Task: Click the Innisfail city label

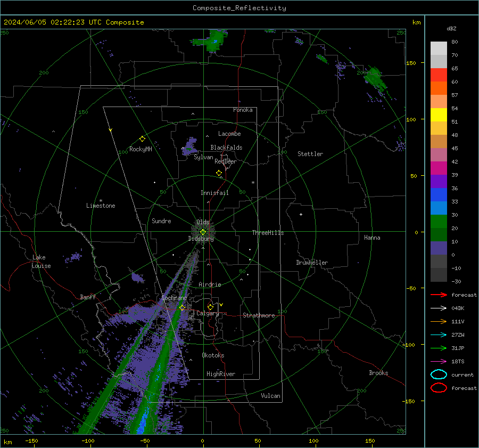Action: point(214,193)
